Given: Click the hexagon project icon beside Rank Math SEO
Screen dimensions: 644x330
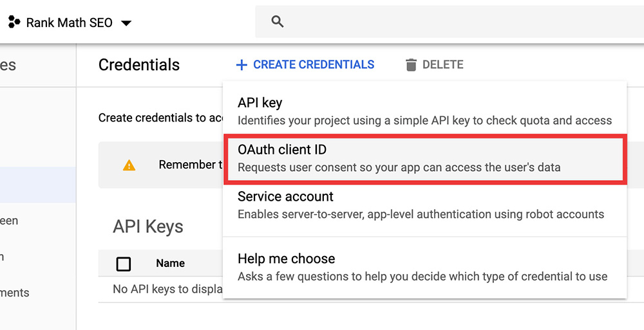Looking at the screenshot, I should (14, 23).
